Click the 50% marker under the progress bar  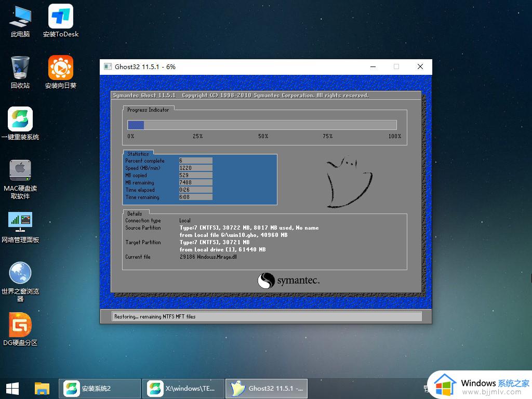(x=263, y=136)
